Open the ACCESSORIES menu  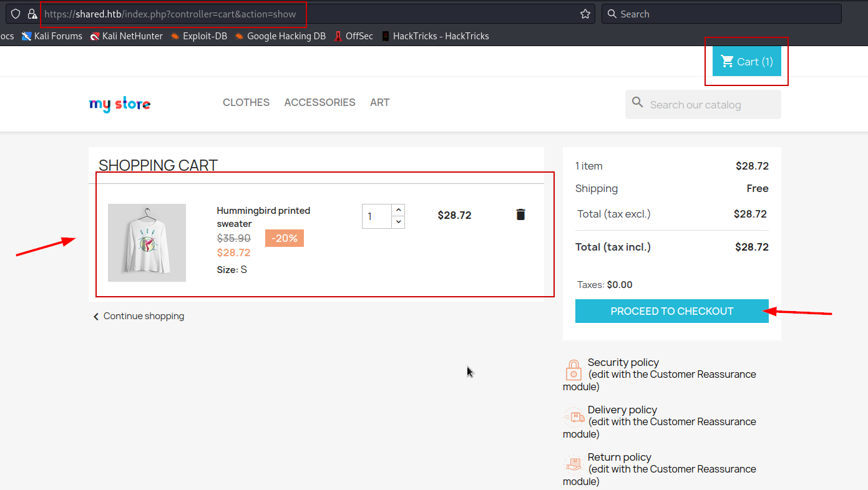[x=320, y=102]
